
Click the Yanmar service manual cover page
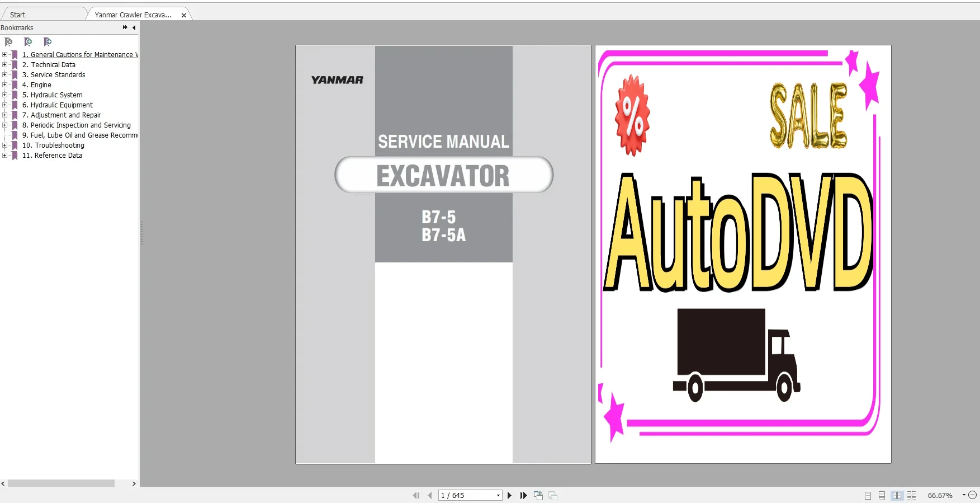[443, 255]
